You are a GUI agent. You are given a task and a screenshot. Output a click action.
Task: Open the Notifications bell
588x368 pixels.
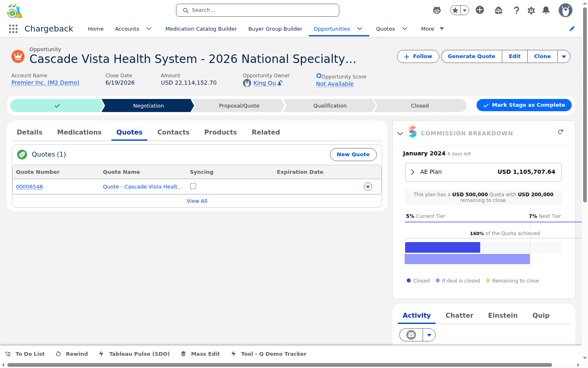point(546,10)
